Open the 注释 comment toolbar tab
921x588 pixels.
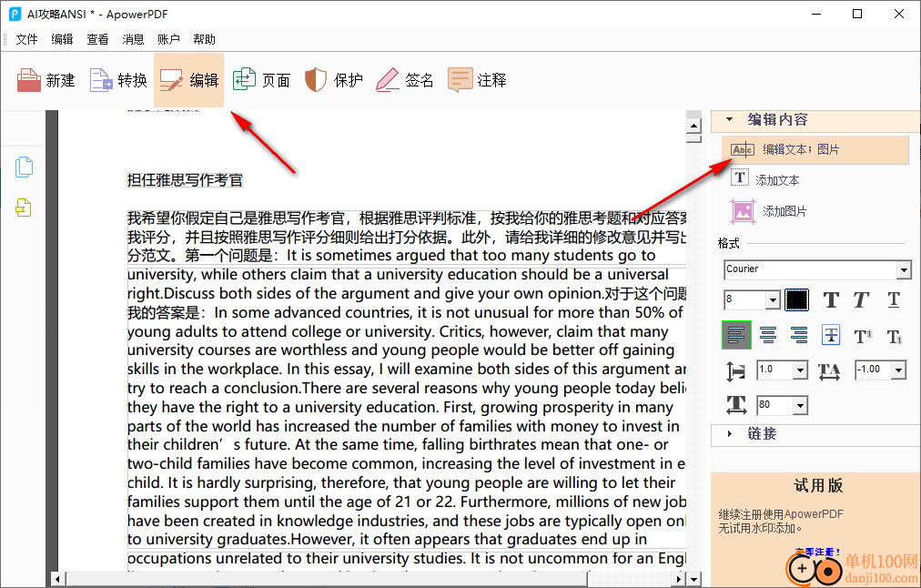477,80
